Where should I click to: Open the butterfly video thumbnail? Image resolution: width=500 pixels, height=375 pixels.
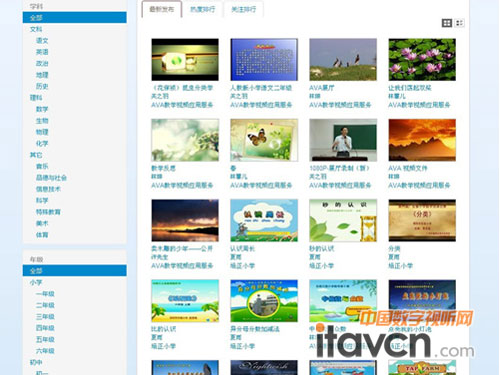point(264,140)
